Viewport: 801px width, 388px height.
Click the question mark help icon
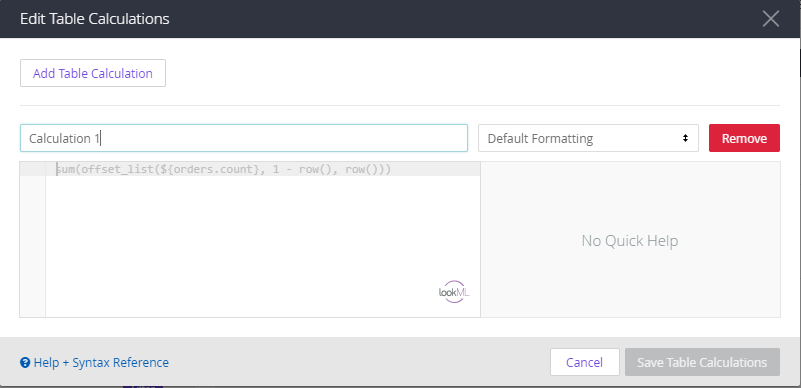coord(25,362)
